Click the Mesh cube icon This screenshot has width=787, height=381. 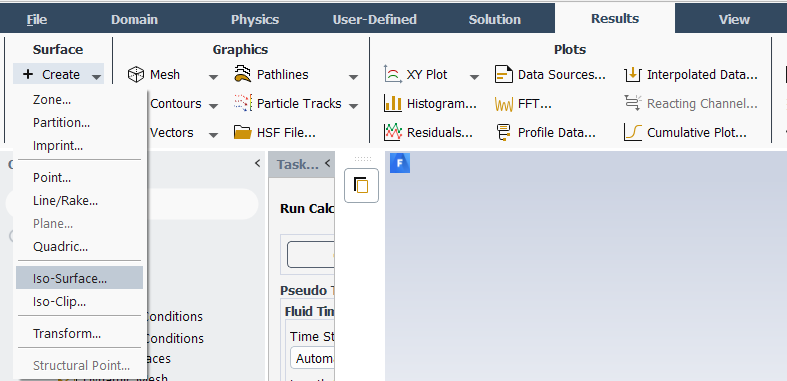[136, 75]
